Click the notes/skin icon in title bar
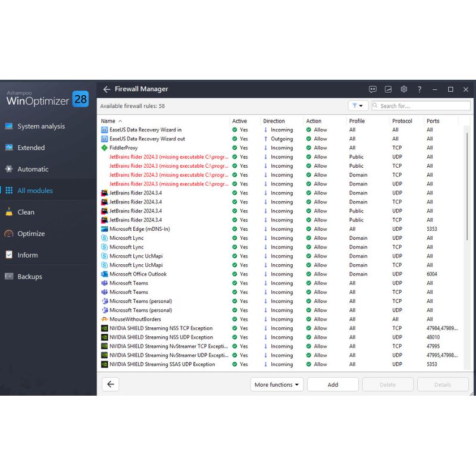 [x=388, y=89]
